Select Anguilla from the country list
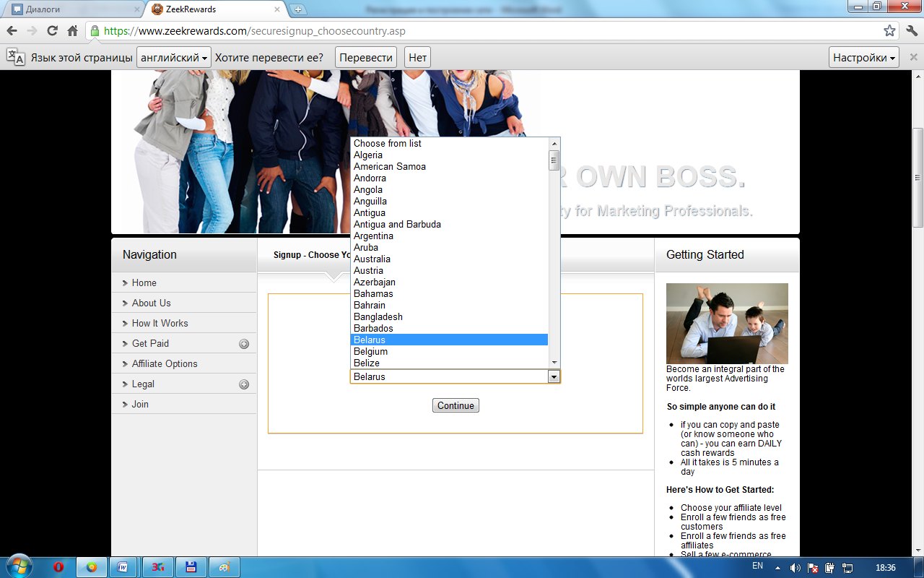 [x=449, y=201]
